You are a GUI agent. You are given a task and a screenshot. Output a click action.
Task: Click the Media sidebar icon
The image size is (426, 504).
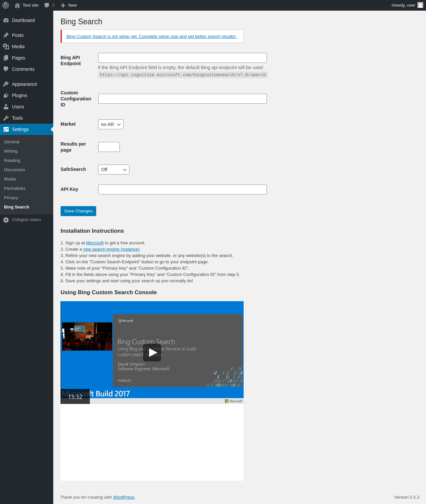[x=6, y=47]
